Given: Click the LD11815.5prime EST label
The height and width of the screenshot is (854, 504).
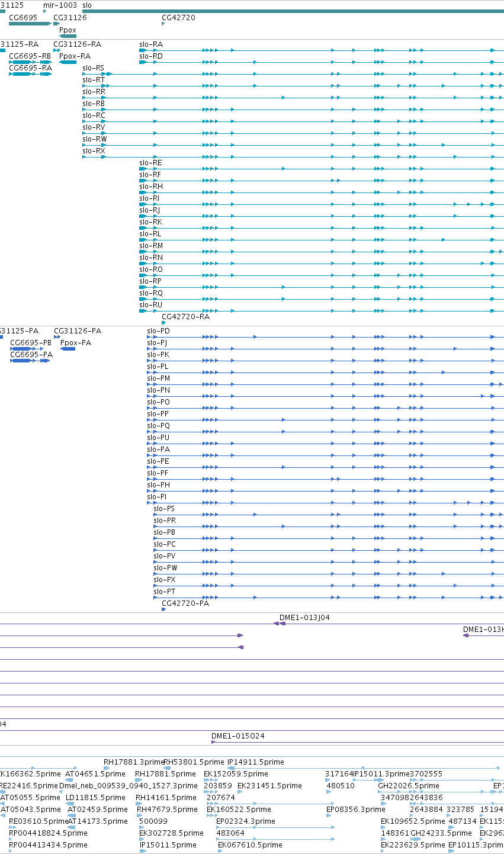Looking at the screenshot, I should pyautogui.click(x=95, y=798).
